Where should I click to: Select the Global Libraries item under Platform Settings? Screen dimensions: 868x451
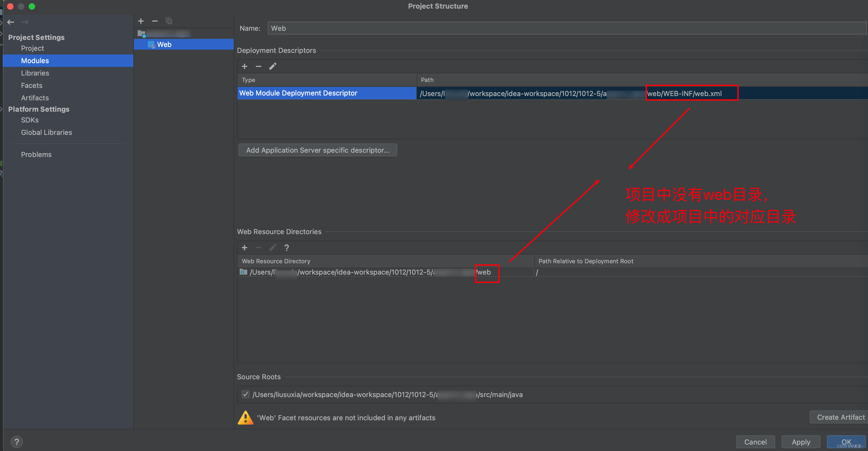[46, 132]
